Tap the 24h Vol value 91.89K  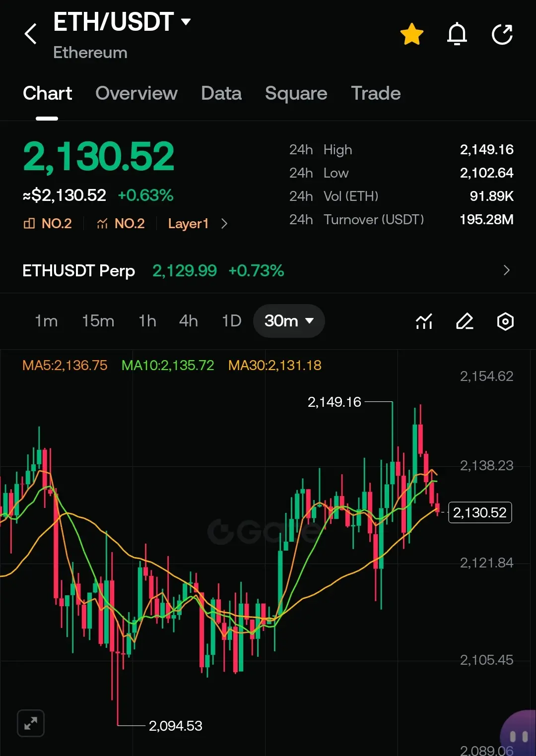tap(491, 196)
